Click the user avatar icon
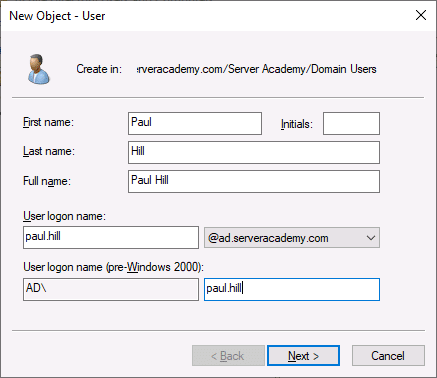Viewport: 437px width, 378px height. coord(39,69)
